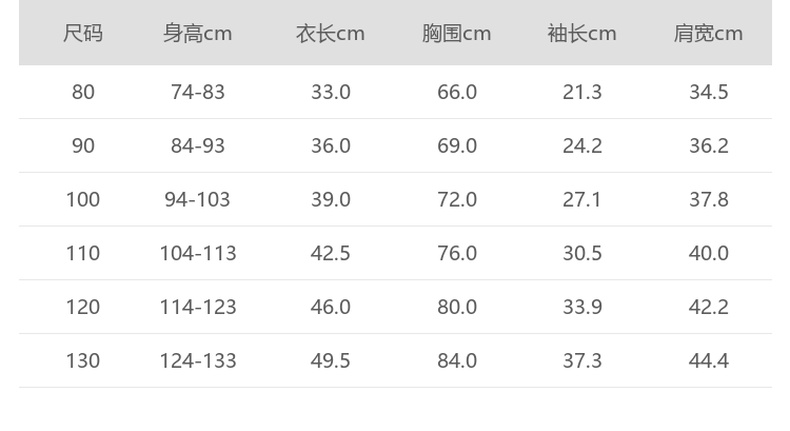
Task: Select size 80 in the table
Action: pos(83,92)
